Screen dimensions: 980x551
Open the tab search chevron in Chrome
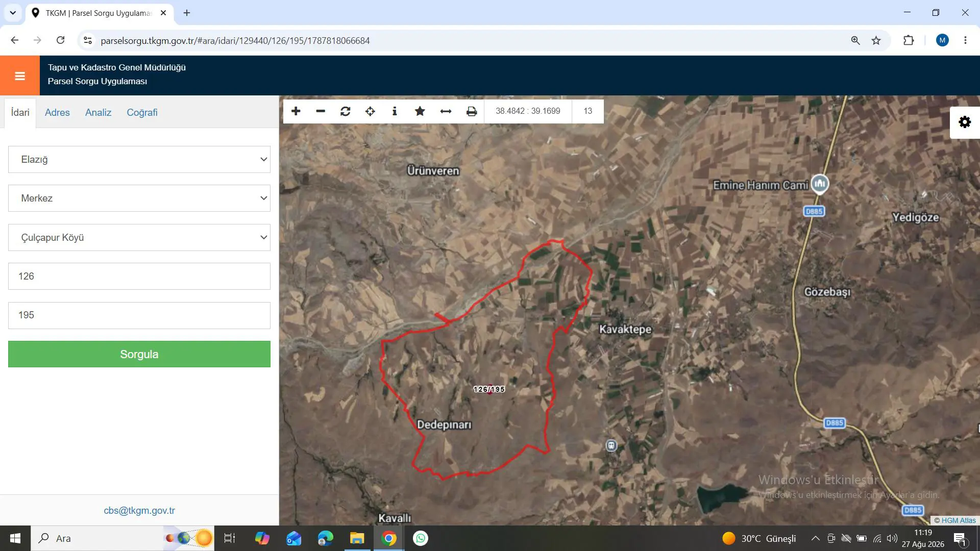tap(13, 13)
